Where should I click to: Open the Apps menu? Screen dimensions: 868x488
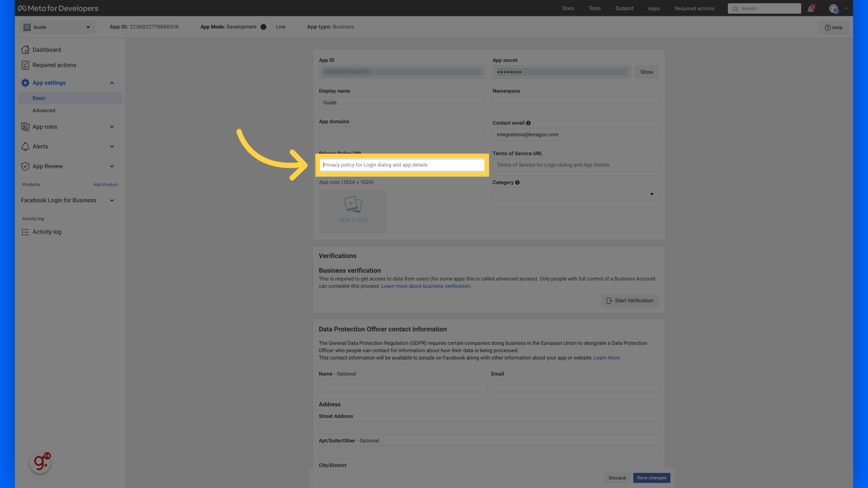pos(654,9)
